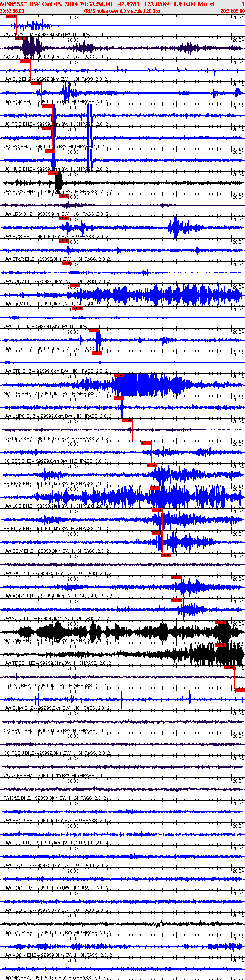Click the red pick flag on UW.SMW trace
The width and height of the screenshot is (245, 980).
tap(75, 286)
